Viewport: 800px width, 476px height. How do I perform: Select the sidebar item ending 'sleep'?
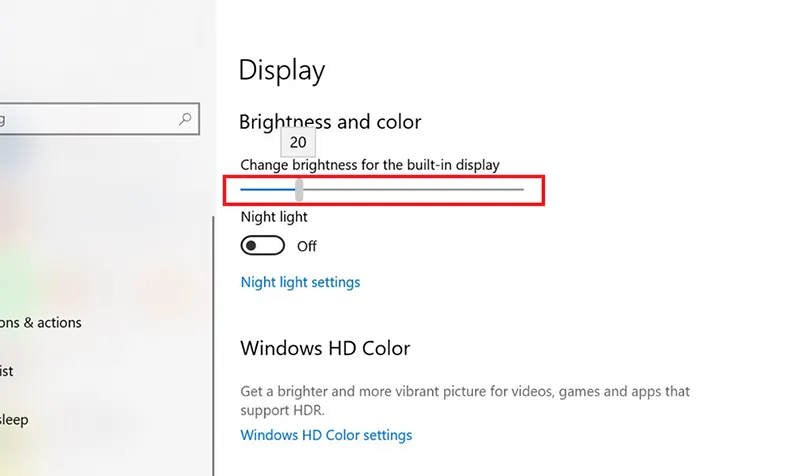(14, 420)
